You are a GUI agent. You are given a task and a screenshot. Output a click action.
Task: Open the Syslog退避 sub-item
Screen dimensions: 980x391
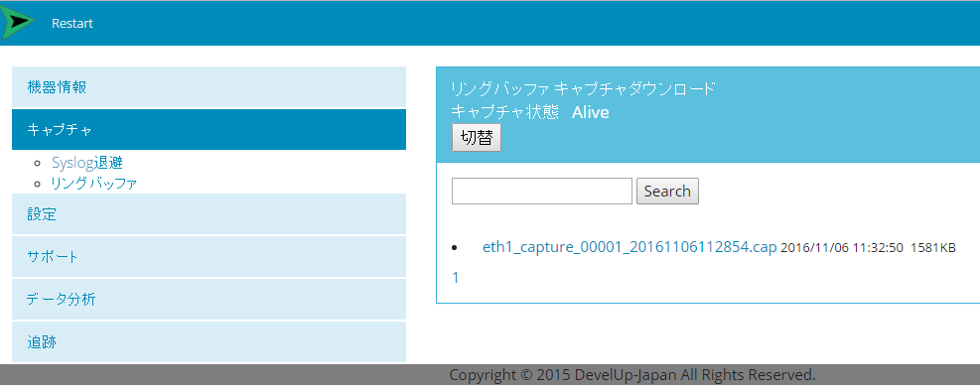point(86,163)
